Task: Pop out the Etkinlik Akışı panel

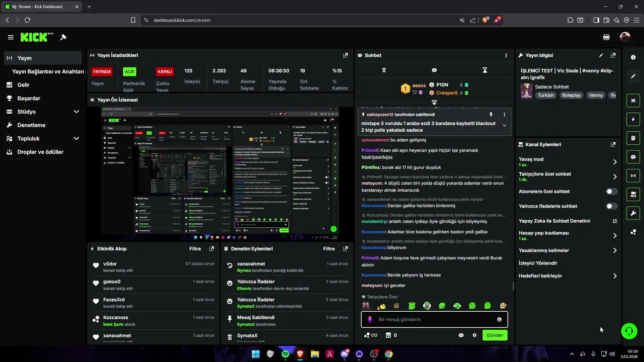Action: pos(211,248)
